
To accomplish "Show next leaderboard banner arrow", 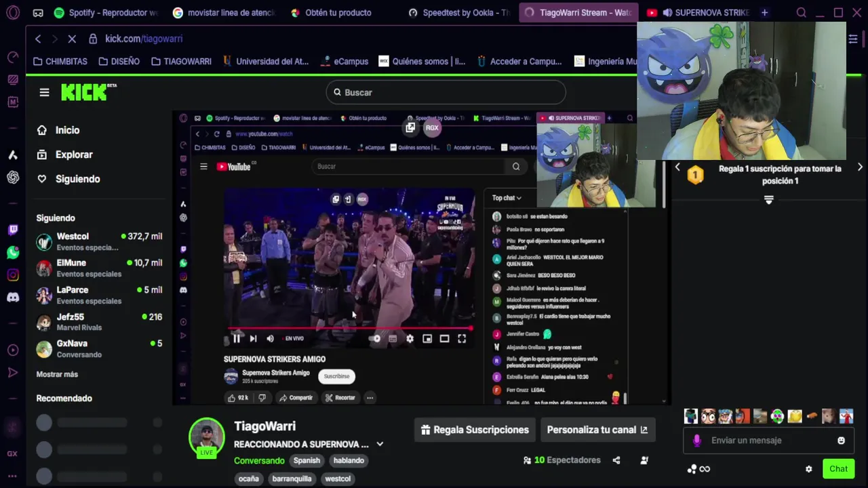I will pyautogui.click(x=860, y=167).
